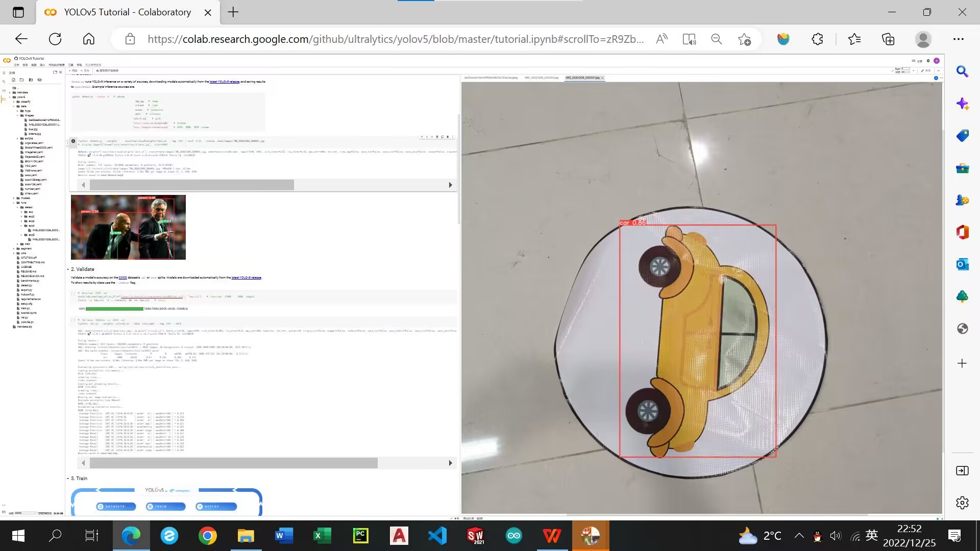Click the upload file icon in Files panel
This screenshot has width=980, height=551.
point(14,80)
